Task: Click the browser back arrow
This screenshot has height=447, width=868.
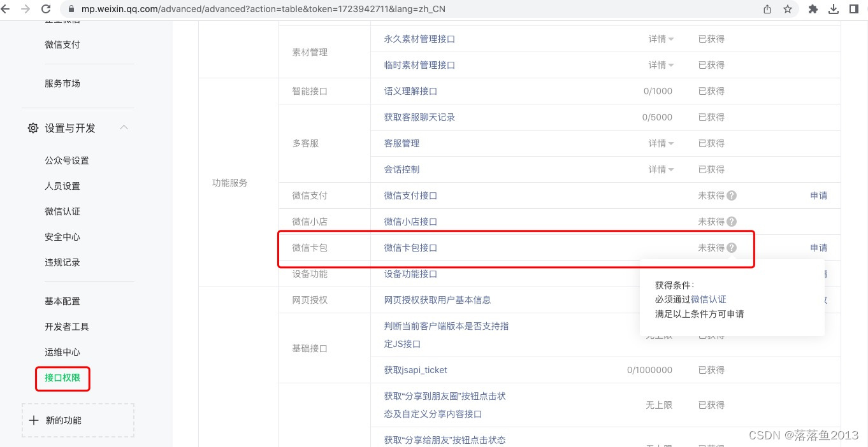Action: point(4,9)
